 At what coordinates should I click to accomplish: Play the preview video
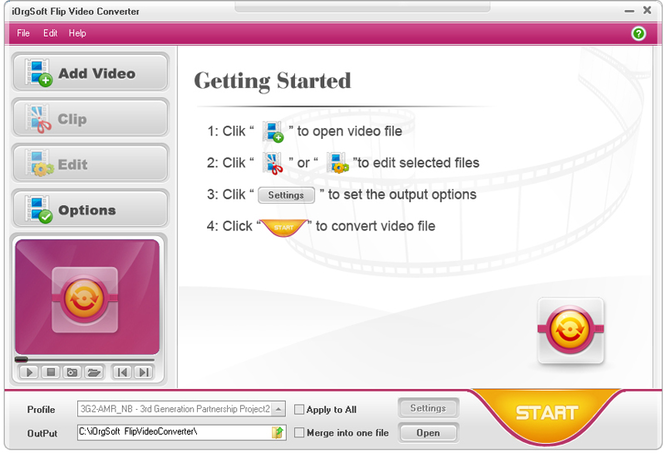pos(29,372)
